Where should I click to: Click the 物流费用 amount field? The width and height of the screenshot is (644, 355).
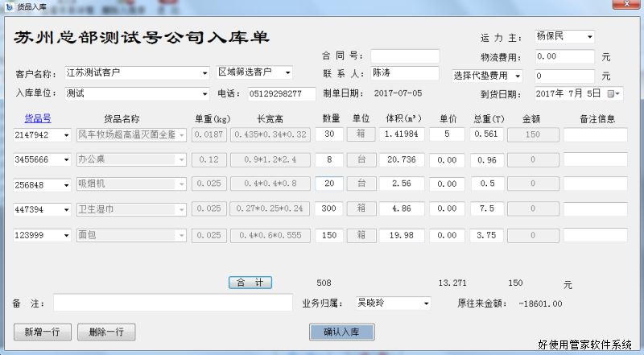point(564,57)
